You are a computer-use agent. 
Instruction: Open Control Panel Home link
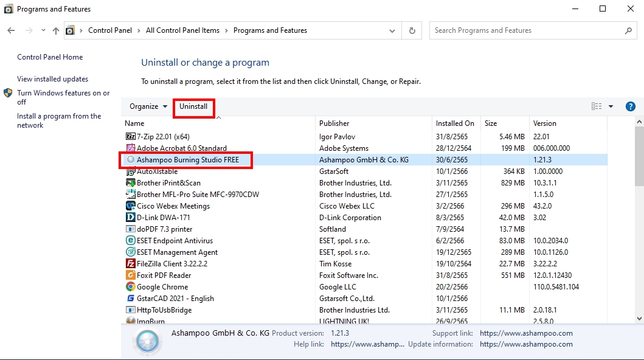click(50, 57)
